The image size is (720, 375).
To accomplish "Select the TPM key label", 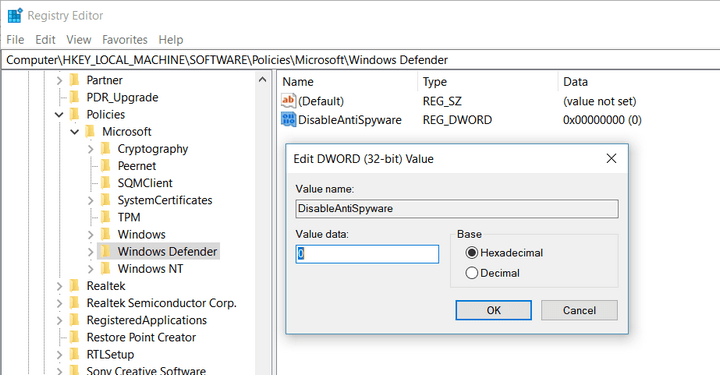I will click(x=129, y=217).
